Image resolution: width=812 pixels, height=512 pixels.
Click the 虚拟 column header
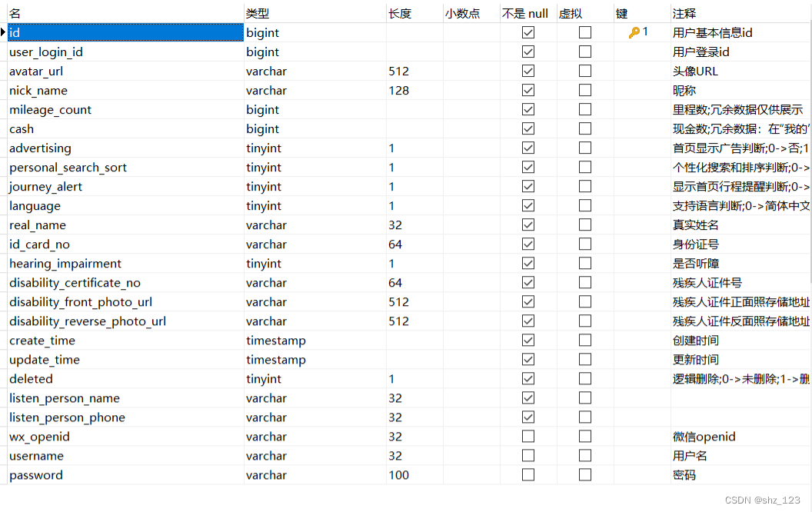click(570, 14)
